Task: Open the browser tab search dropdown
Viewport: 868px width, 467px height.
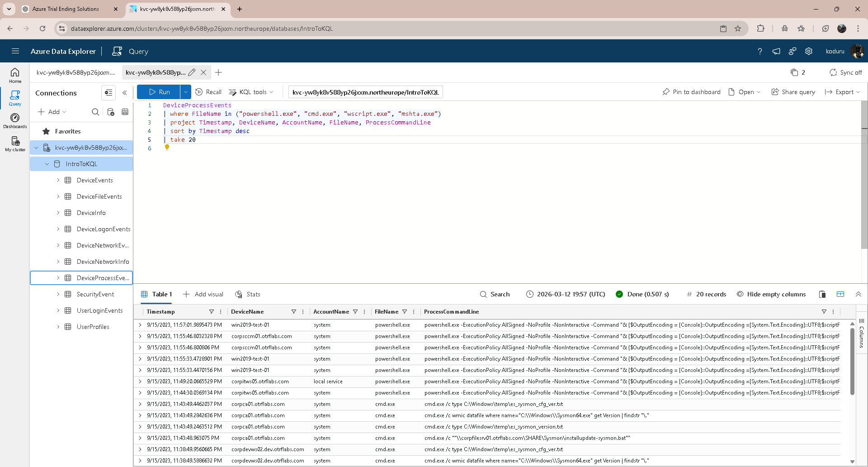Action: point(9,9)
